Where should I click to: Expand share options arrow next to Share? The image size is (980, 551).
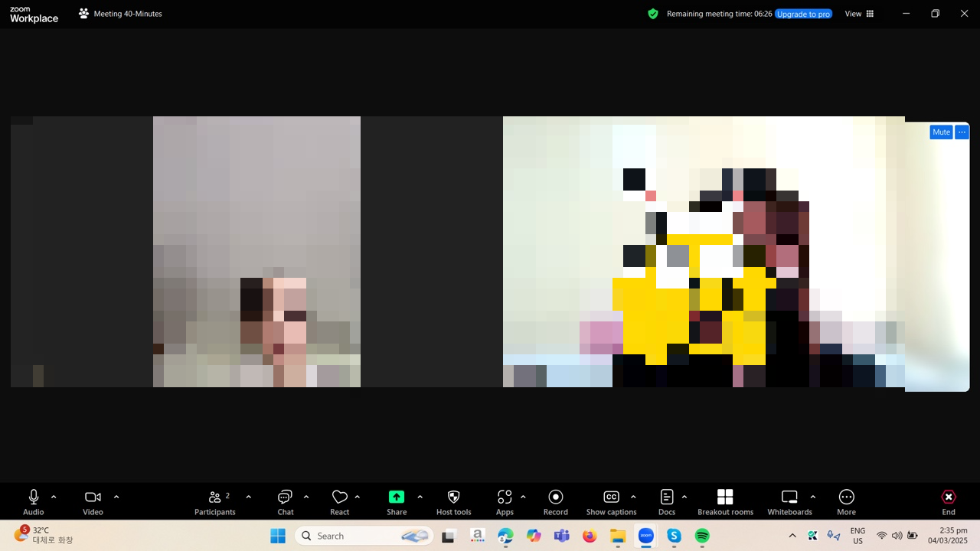420,497
